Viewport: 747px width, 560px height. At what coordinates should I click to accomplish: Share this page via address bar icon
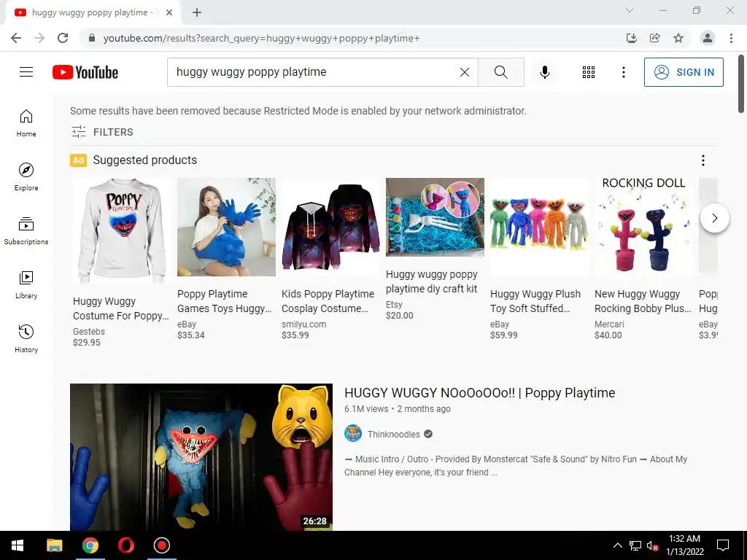655,38
